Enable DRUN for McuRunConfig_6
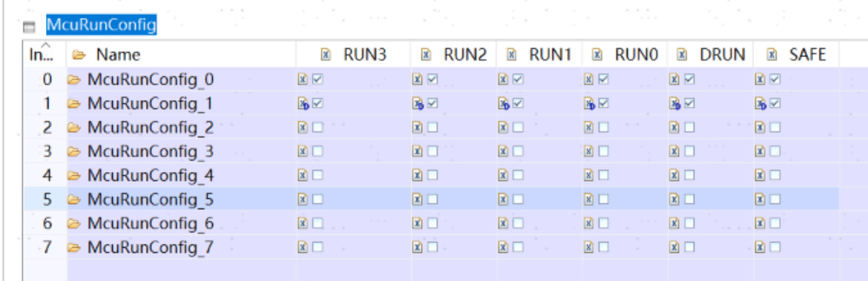The width and height of the screenshot is (868, 281). [689, 223]
